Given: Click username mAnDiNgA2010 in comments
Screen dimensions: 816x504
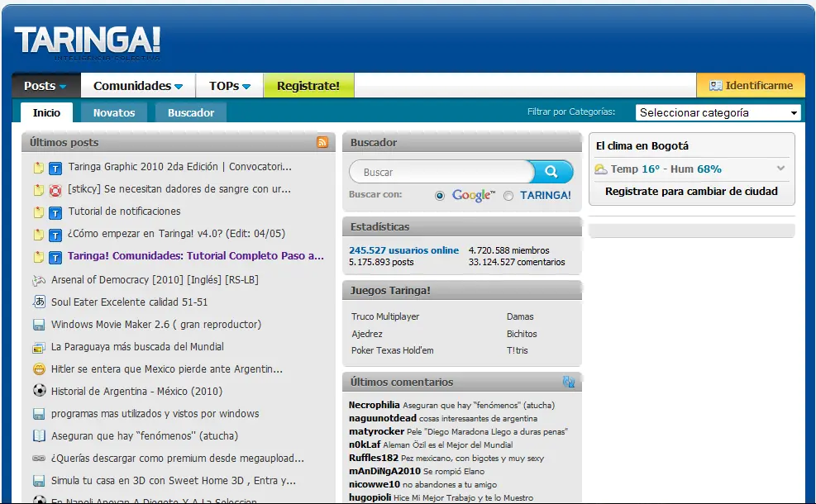Looking at the screenshot, I should click(384, 471).
